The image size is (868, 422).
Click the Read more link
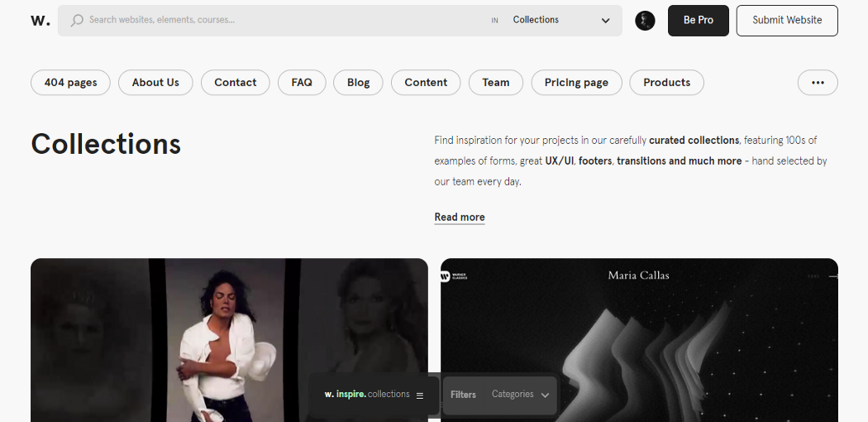460,217
